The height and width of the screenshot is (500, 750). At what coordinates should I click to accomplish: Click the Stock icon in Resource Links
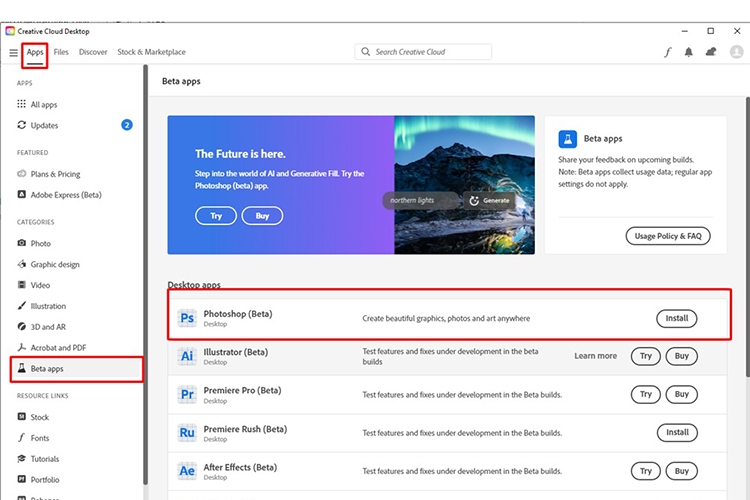(x=22, y=416)
